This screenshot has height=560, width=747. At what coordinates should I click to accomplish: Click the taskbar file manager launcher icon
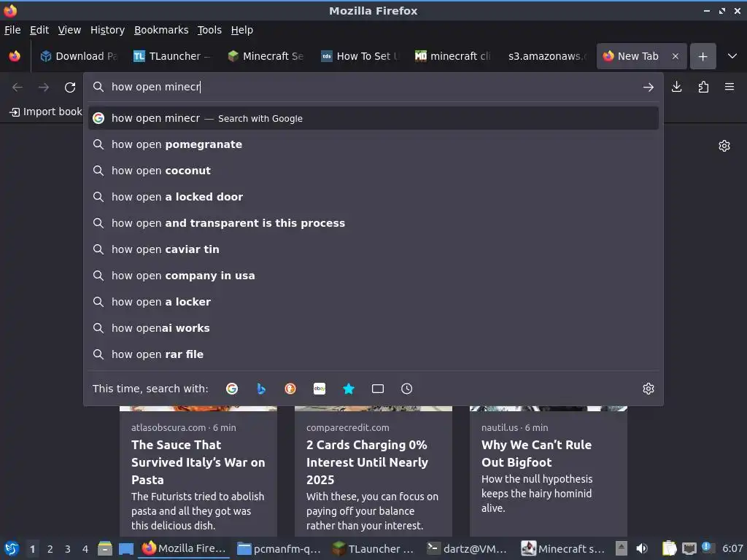coord(105,548)
